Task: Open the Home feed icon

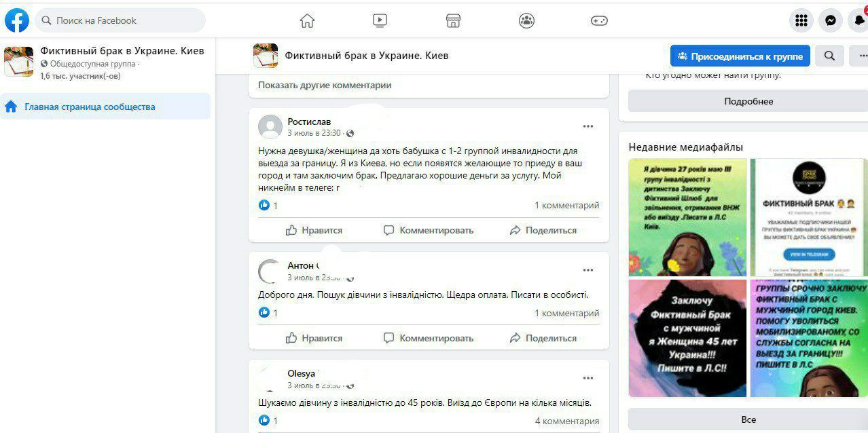Action: pos(307,20)
